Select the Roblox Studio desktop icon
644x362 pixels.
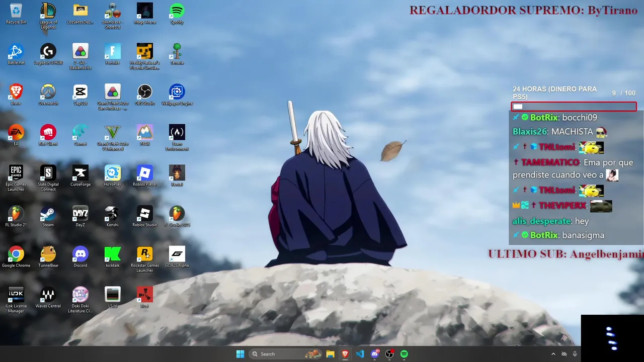click(145, 217)
